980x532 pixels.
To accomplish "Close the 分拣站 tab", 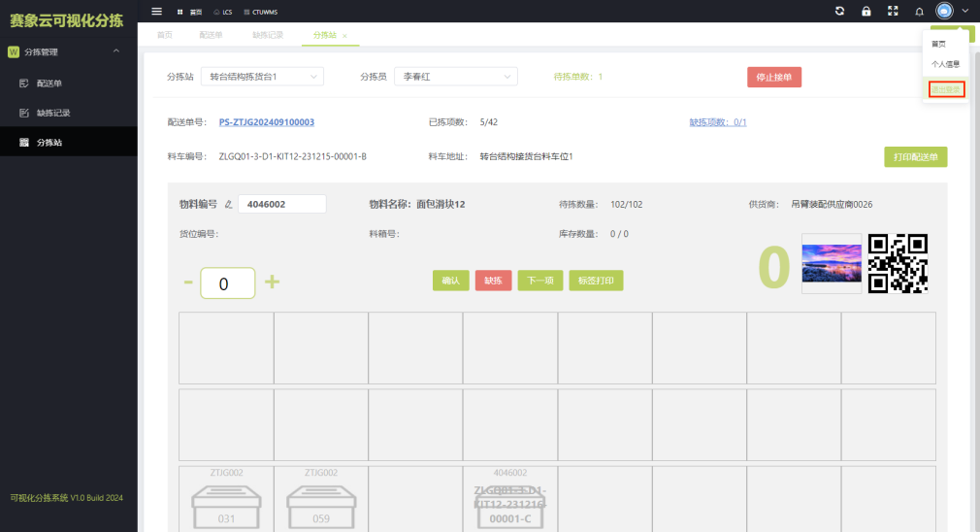I will tap(344, 36).
